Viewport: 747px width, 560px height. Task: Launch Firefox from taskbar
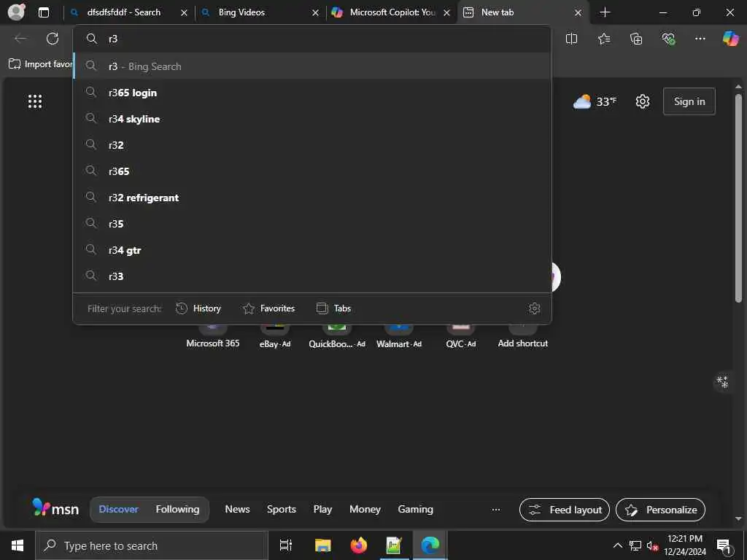(x=359, y=545)
